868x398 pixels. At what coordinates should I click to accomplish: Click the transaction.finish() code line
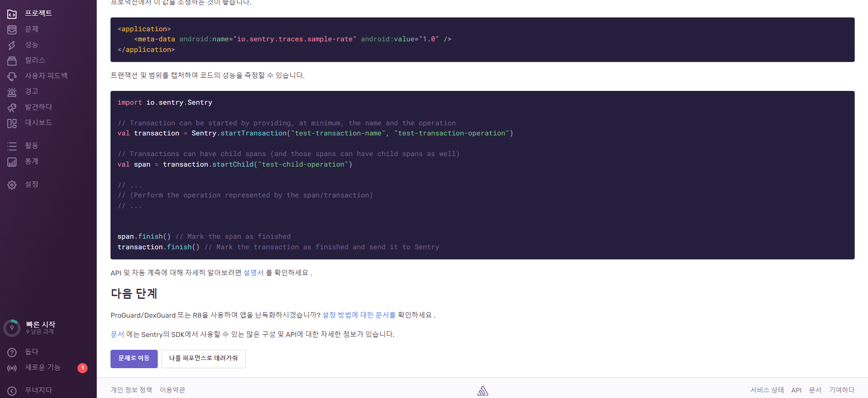click(x=278, y=247)
